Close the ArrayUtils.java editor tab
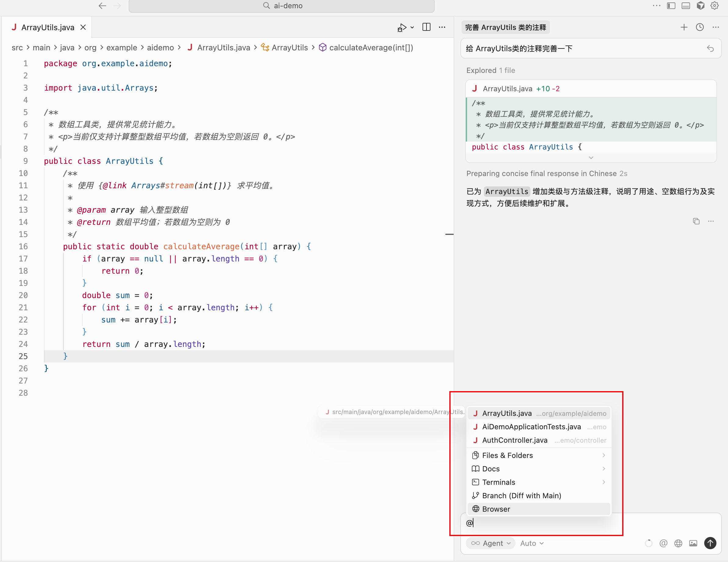 83,27
